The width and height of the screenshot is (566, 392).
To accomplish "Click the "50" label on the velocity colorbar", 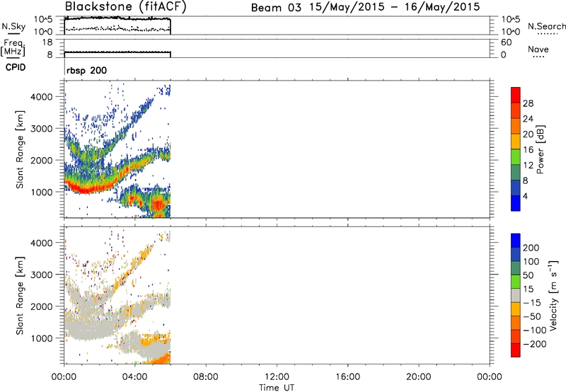I will pos(528,275).
